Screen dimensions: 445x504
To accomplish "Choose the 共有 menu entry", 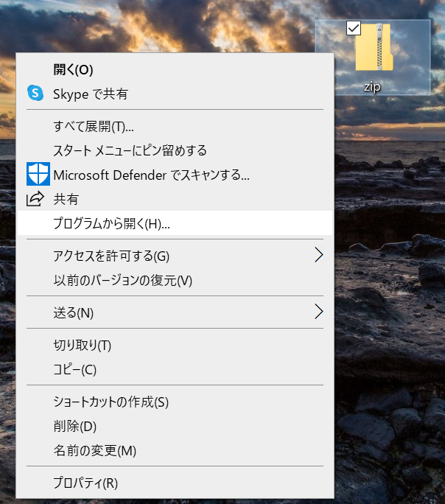I will coord(175,199).
